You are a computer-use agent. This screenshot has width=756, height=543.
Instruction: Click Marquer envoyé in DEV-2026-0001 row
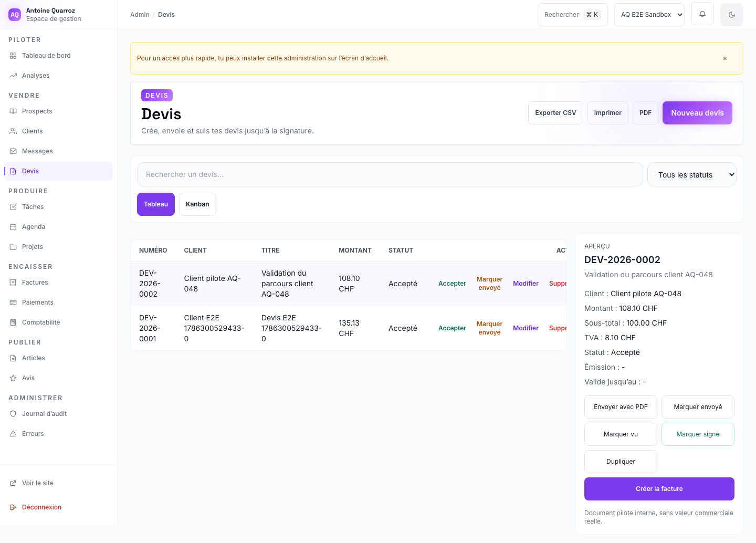pos(489,328)
